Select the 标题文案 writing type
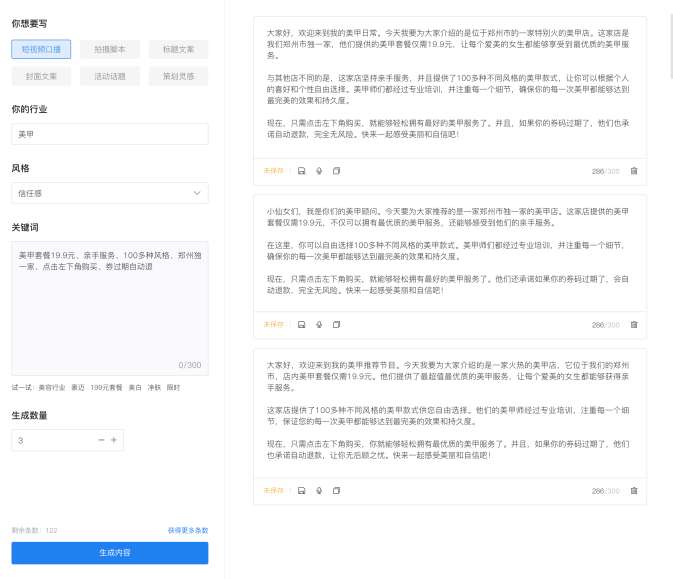This screenshot has height=579, width=673. click(x=179, y=49)
